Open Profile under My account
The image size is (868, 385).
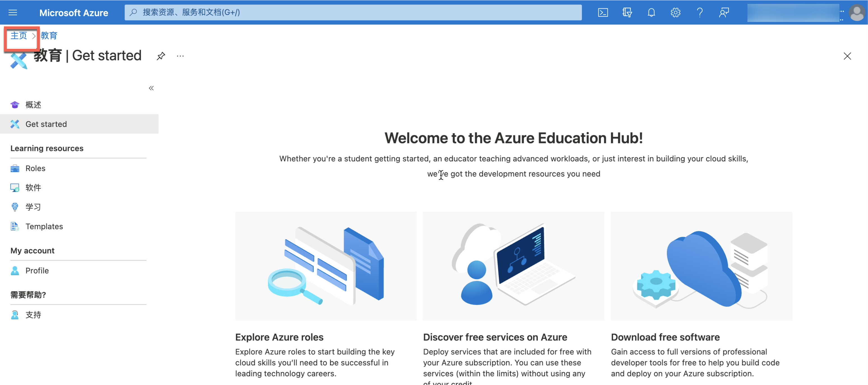click(x=37, y=271)
